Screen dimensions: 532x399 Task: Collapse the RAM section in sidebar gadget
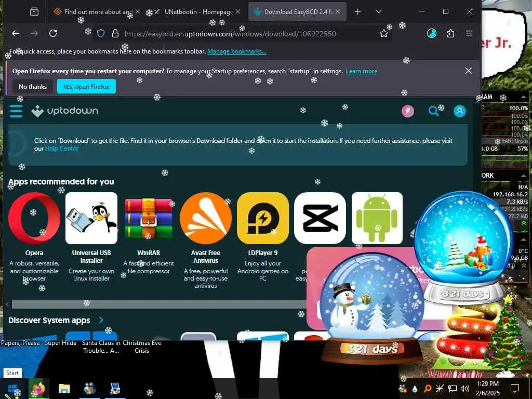click(x=524, y=97)
